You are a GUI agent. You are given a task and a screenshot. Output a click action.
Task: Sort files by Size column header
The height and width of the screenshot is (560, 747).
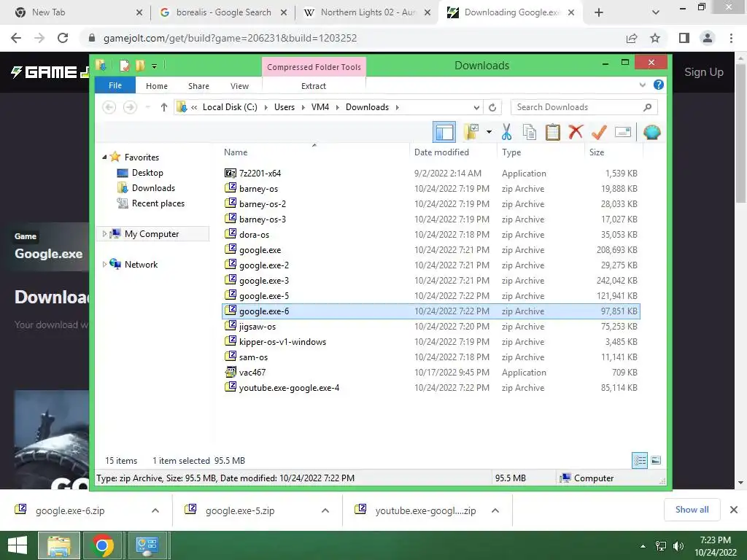597,152
